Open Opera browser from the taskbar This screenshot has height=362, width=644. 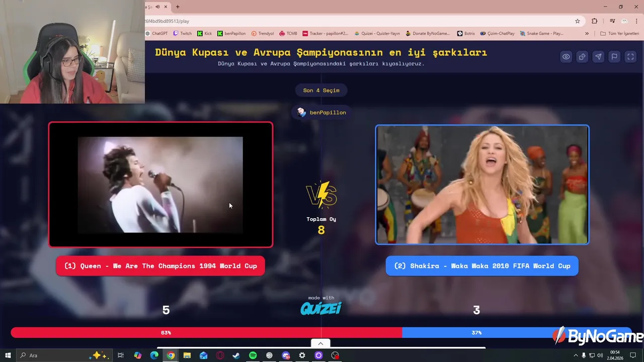(220, 355)
